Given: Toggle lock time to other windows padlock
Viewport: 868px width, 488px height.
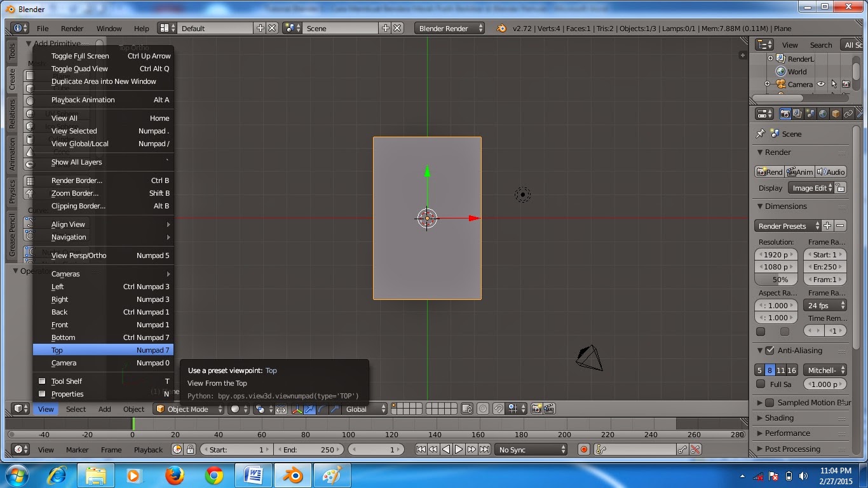Looking at the screenshot, I should tap(191, 449).
